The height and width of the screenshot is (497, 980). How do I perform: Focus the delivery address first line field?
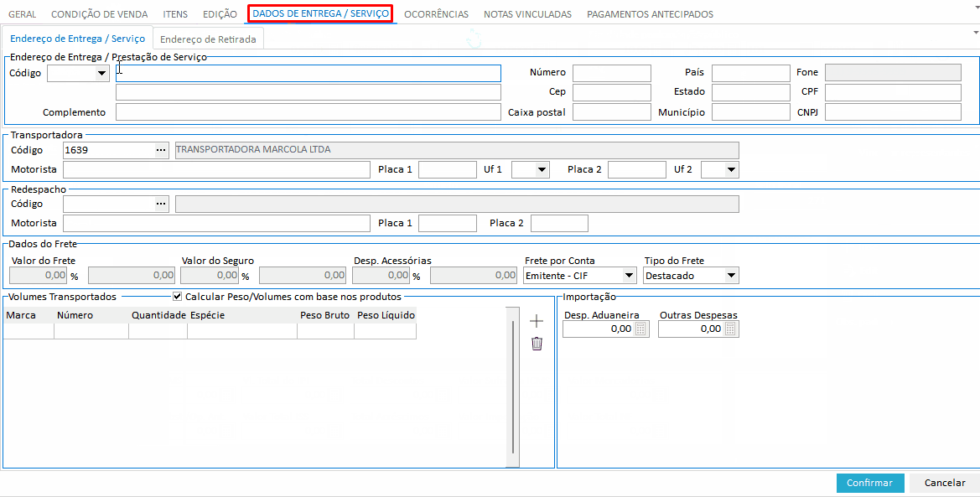[x=309, y=73]
